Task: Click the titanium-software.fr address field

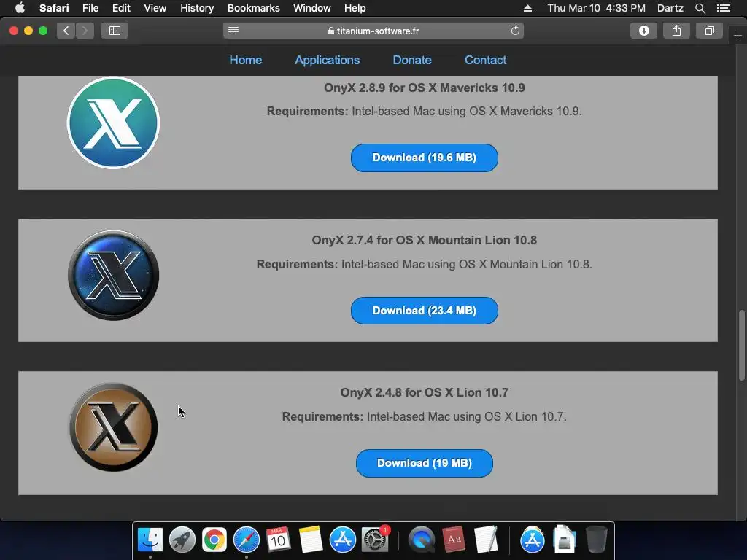Action: (373, 31)
